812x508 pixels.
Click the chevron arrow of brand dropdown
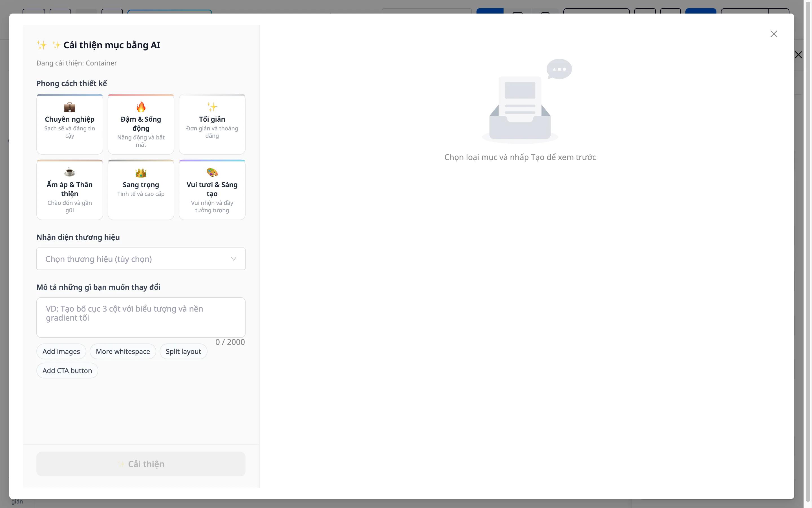coord(233,259)
